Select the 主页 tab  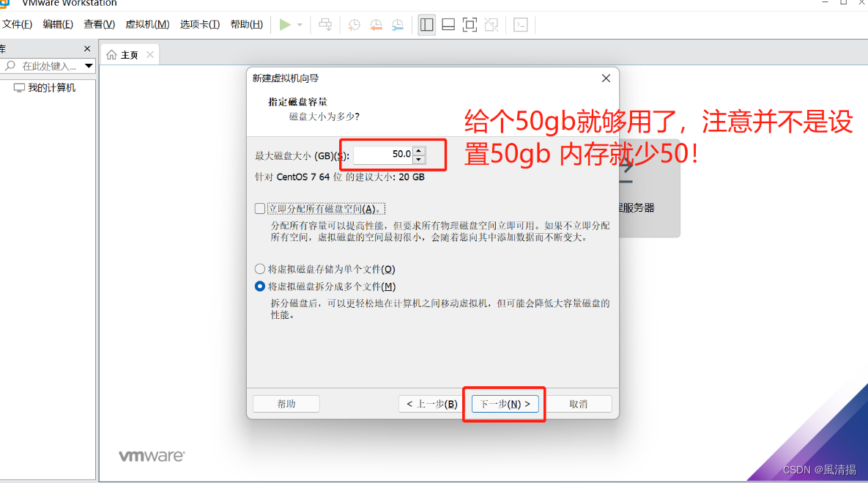point(129,55)
